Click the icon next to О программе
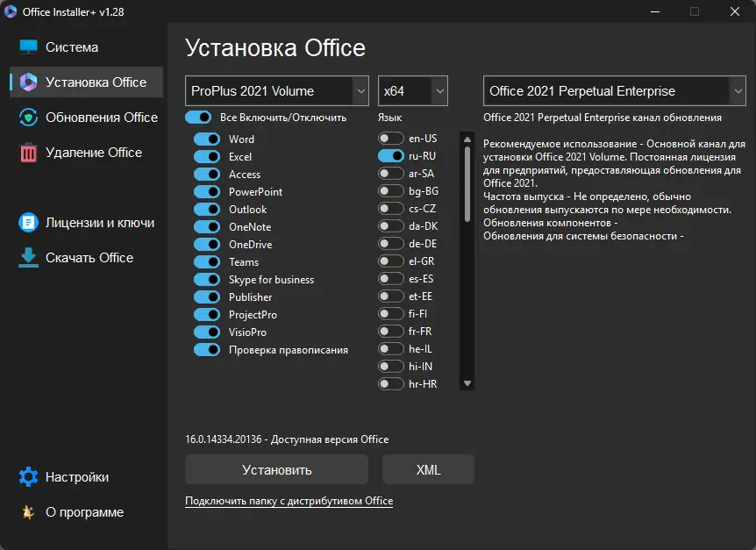 29,512
